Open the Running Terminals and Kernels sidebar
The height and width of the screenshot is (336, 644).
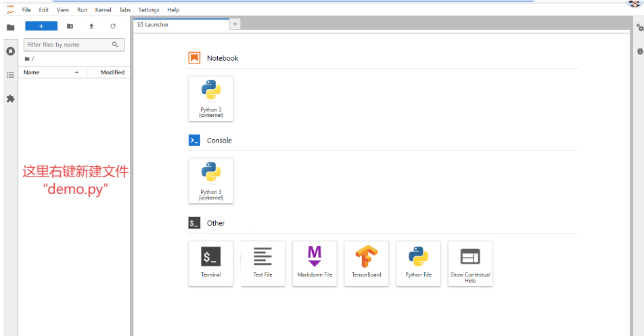tap(10, 51)
